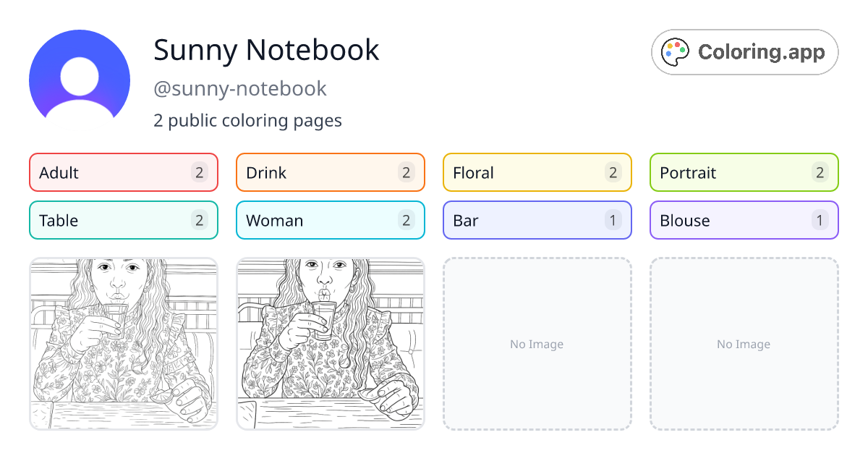Screen dimensions: 868x456
Task: Open the first woman drinking coloring page
Action: [124, 344]
